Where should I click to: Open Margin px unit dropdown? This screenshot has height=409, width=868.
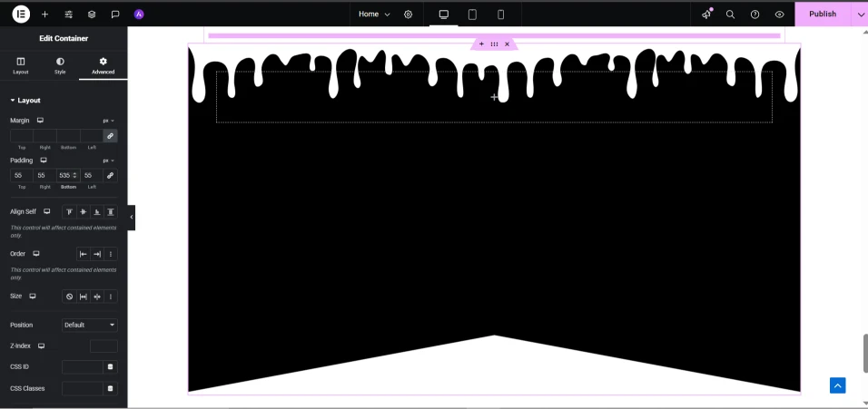[x=109, y=121]
